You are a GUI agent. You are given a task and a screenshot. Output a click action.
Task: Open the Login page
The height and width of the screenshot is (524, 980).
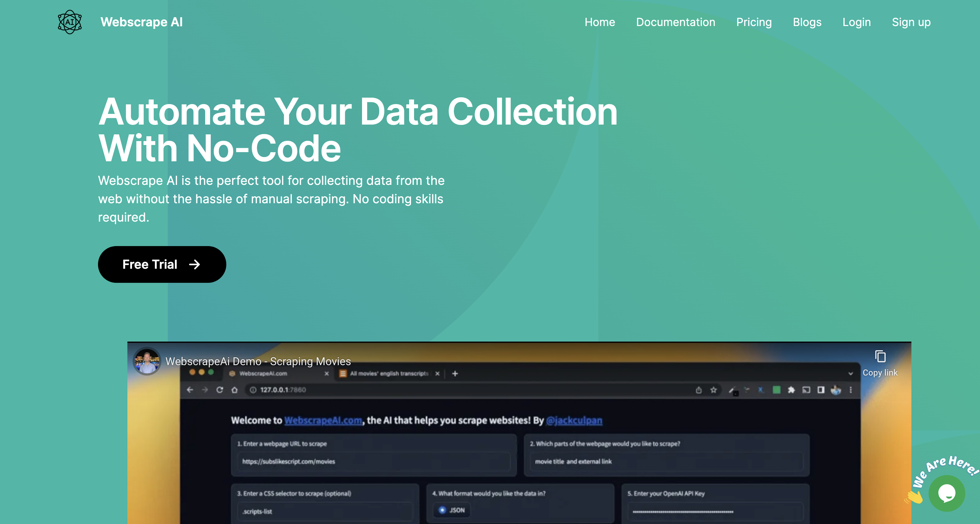(x=856, y=22)
